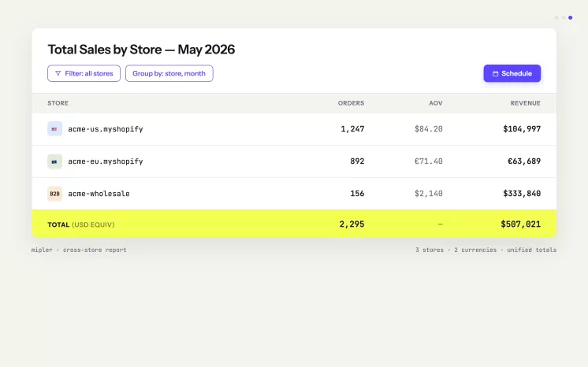
Task: Click the 156 orders value
Action: (x=357, y=194)
